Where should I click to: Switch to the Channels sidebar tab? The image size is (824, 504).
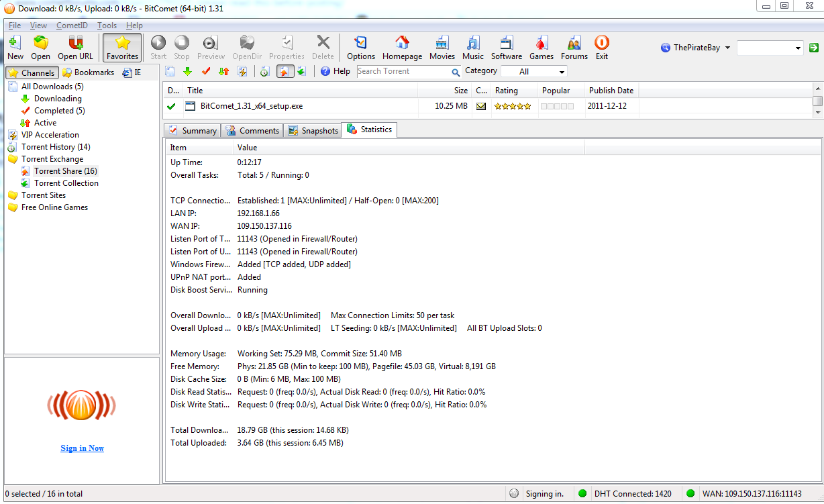coord(32,72)
